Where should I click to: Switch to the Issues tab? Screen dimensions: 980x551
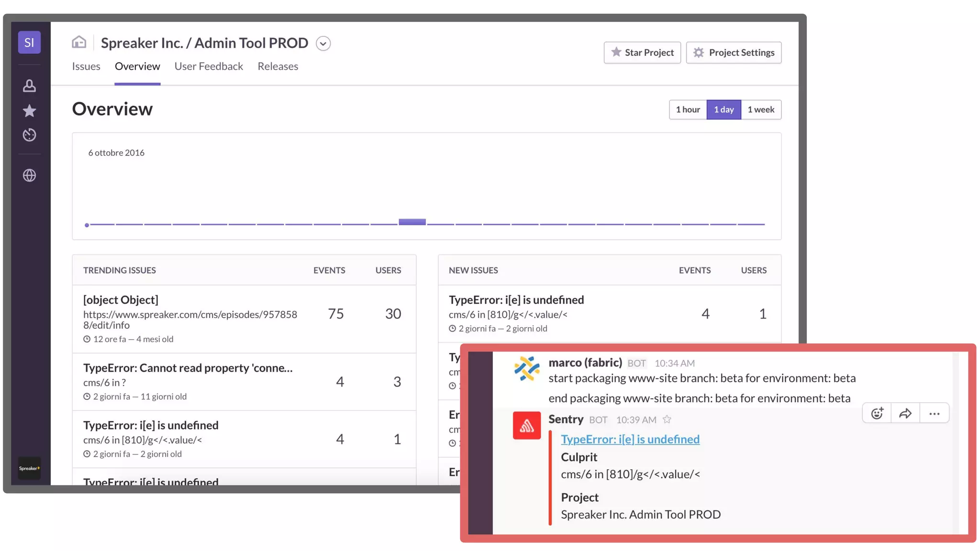pyautogui.click(x=86, y=66)
